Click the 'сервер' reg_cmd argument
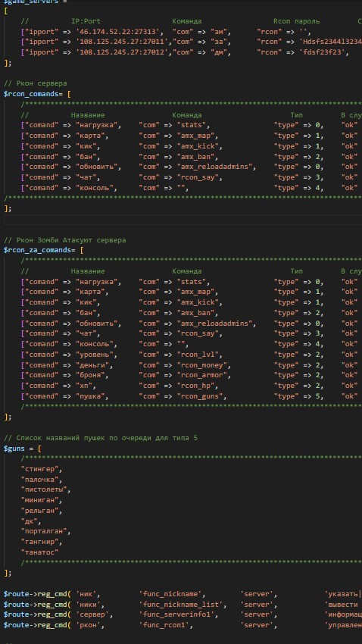 [92, 615]
